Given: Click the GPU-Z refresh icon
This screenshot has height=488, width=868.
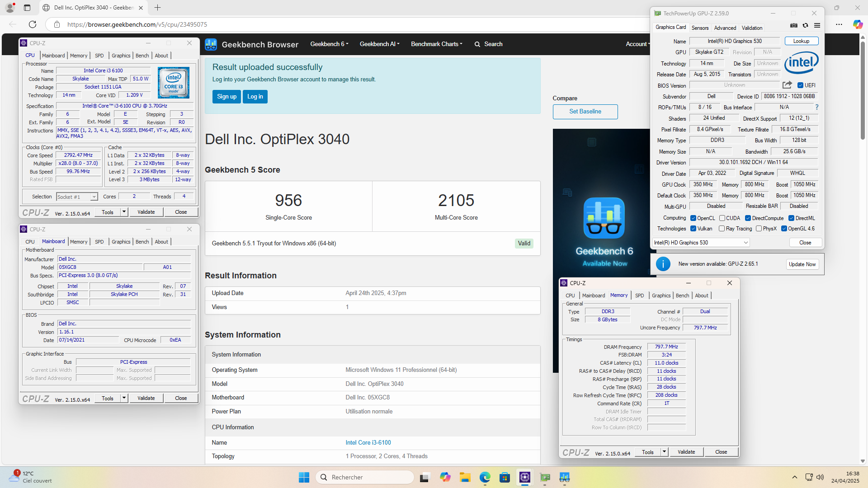Looking at the screenshot, I should [805, 26].
